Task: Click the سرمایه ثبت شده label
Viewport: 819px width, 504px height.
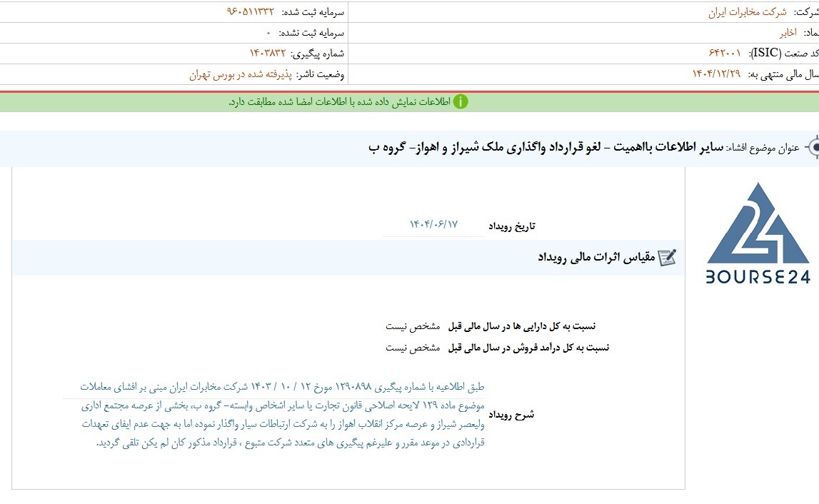Action: (313, 12)
